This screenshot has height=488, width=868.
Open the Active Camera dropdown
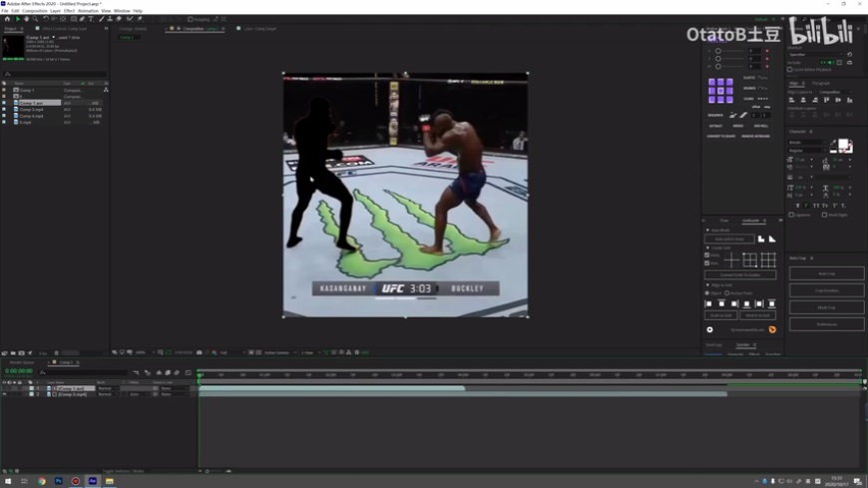point(280,352)
